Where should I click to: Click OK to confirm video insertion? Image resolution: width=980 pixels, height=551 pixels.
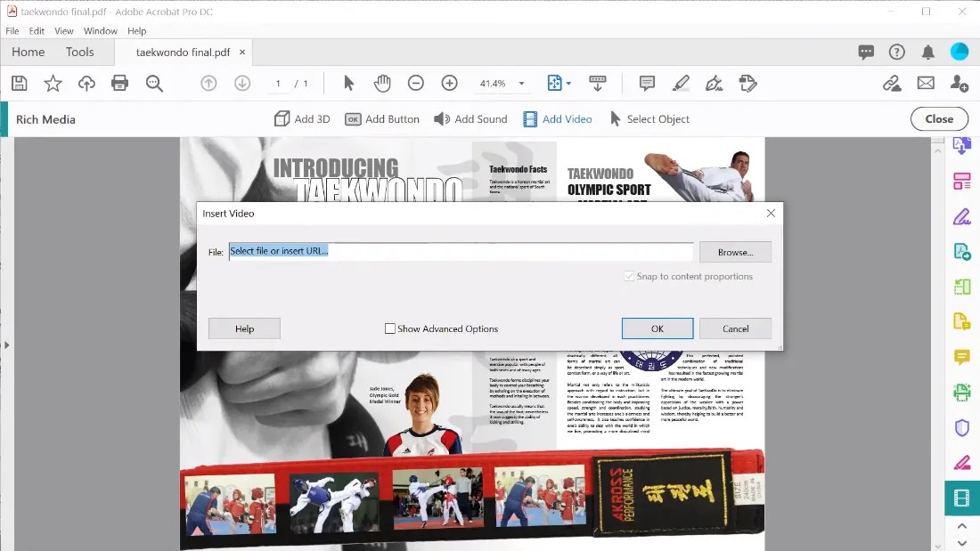[x=657, y=328]
